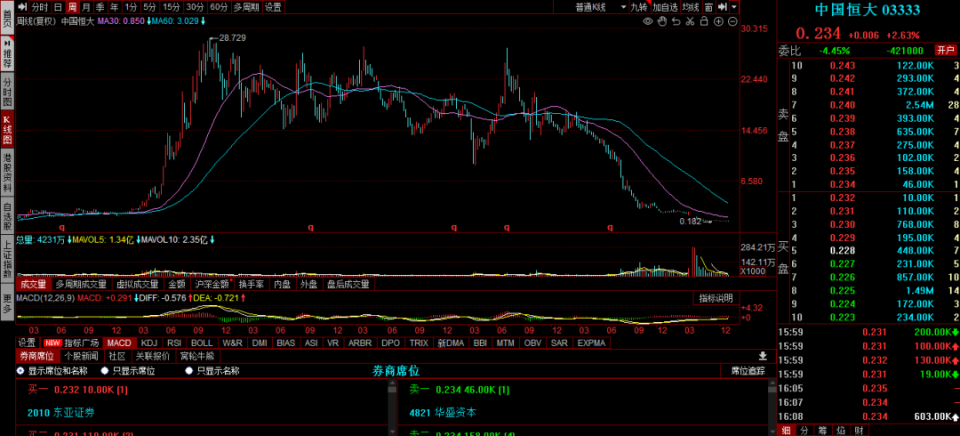Screen dimensions: 960x436
Task: Switch to 1分 minute chart
Action: 130,7
